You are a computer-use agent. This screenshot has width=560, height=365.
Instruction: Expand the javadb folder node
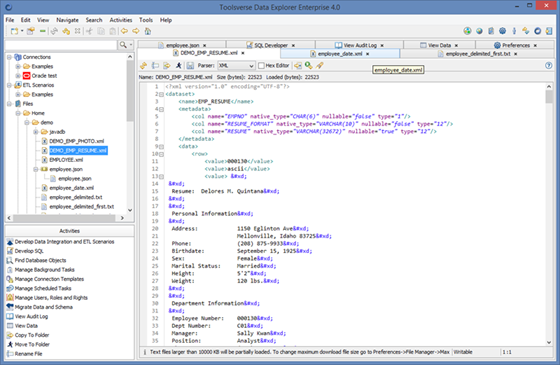click(36, 132)
